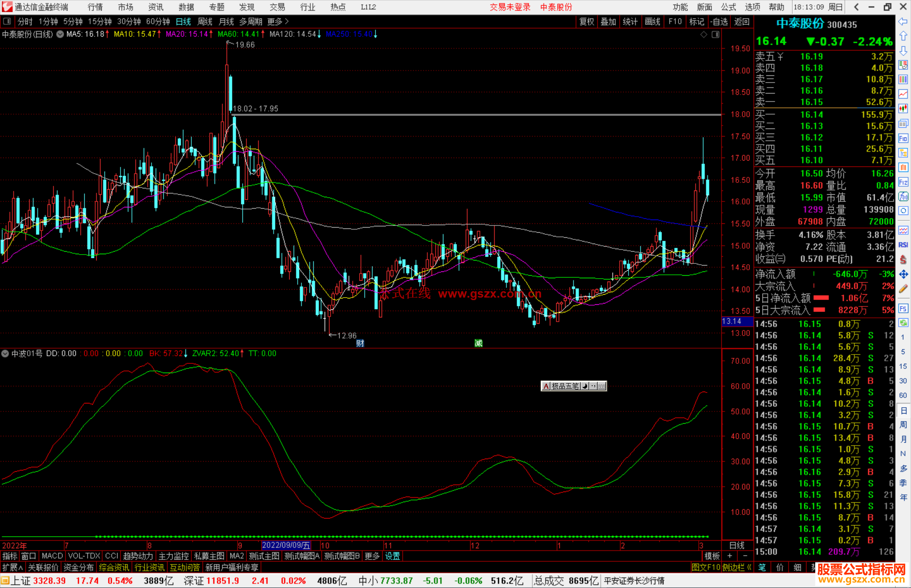Click the four-way move arrows icon

tap(903, 274)
